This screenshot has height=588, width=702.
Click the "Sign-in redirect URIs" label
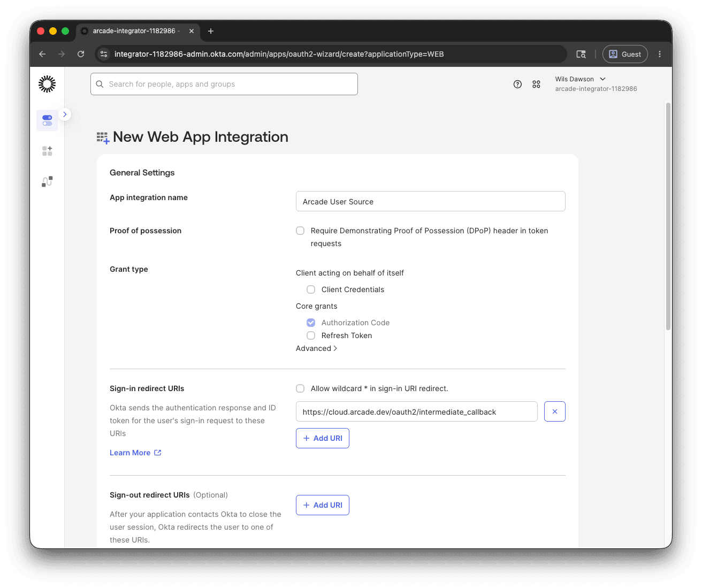point(147,388)
